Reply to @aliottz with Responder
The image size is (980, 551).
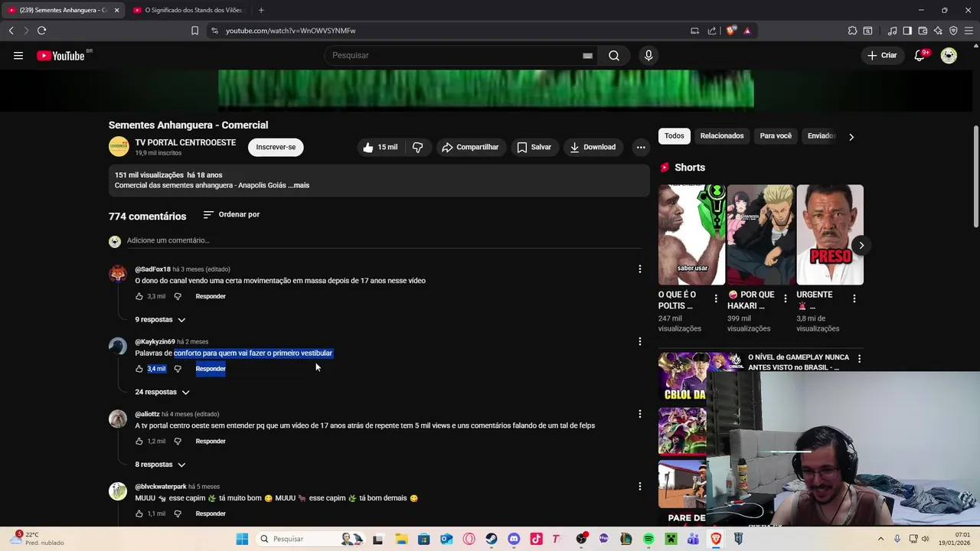point(211,442)
